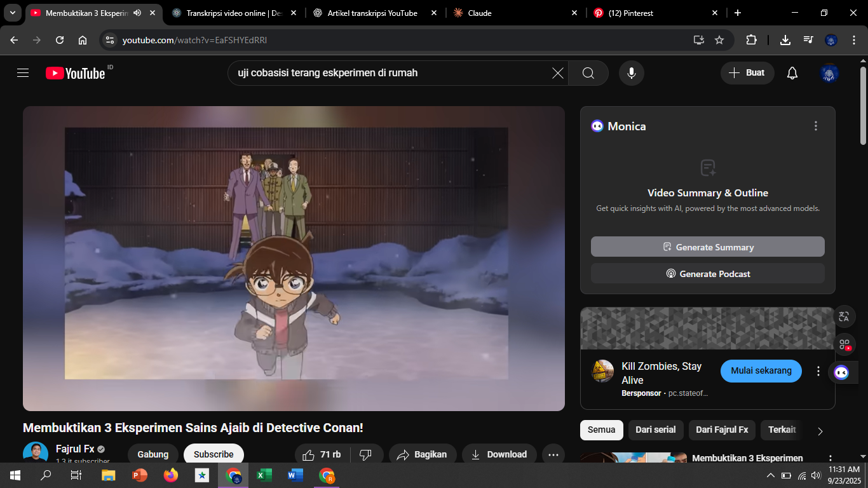Go to browser home page

tap(83, 40)
